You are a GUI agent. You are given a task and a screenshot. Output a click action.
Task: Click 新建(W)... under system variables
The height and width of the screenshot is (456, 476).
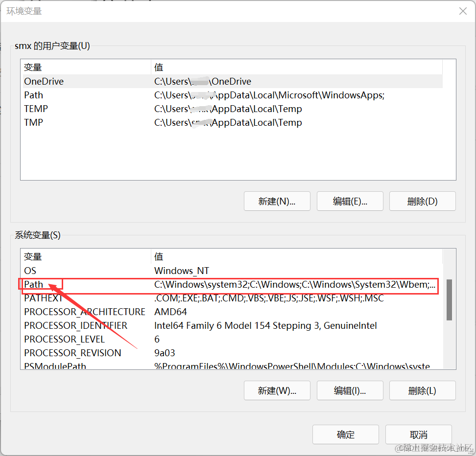(277, 390)
